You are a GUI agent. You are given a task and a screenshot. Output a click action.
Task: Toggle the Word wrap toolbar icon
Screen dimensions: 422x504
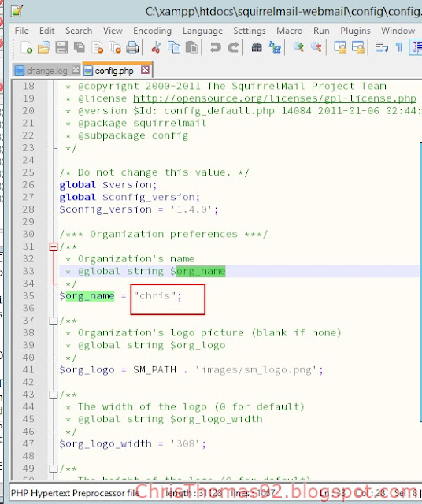(382, 47)
